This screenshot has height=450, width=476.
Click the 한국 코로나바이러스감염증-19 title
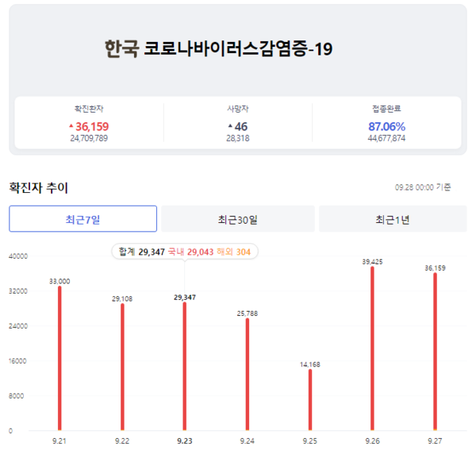[x=219, y=48]
